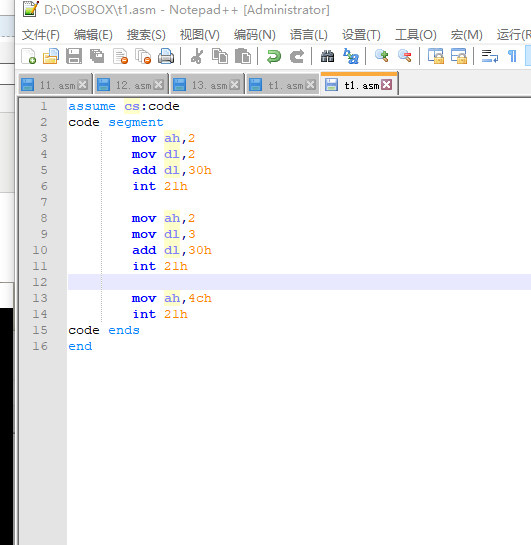Click the Print toolbar icon
The image size is (531, 545).
pos(166,56)
